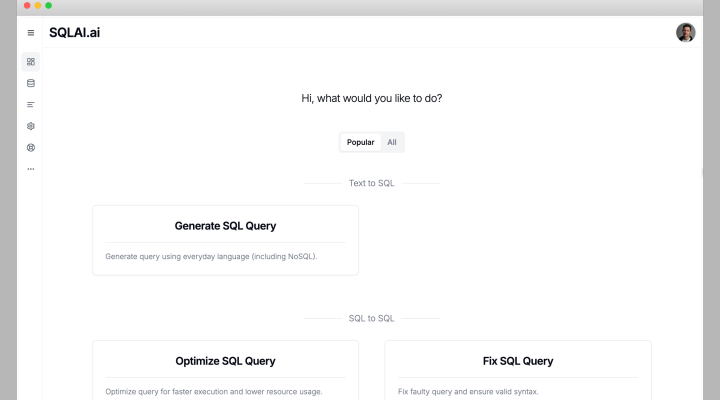Screen dimensions: 720x400
Task: Click the support lifebuoy icon in sidebar
Action: tap(31, 147)
